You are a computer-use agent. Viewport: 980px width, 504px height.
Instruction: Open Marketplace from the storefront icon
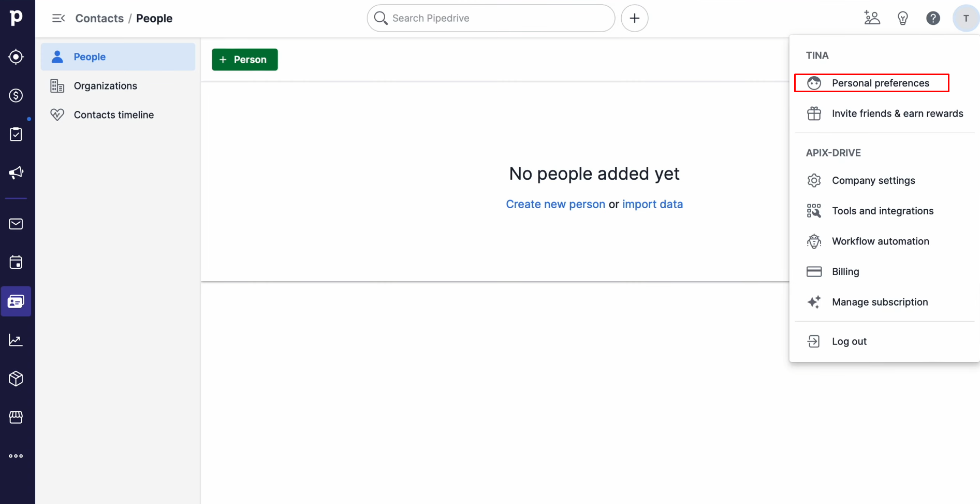(x=16, y=417)
